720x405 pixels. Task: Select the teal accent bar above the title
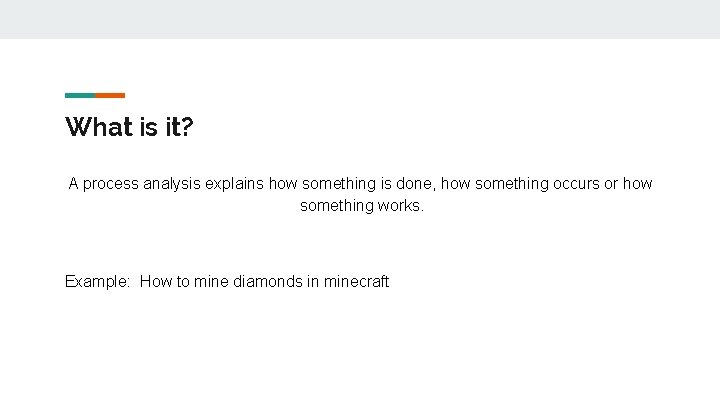(x=80, y=95)
